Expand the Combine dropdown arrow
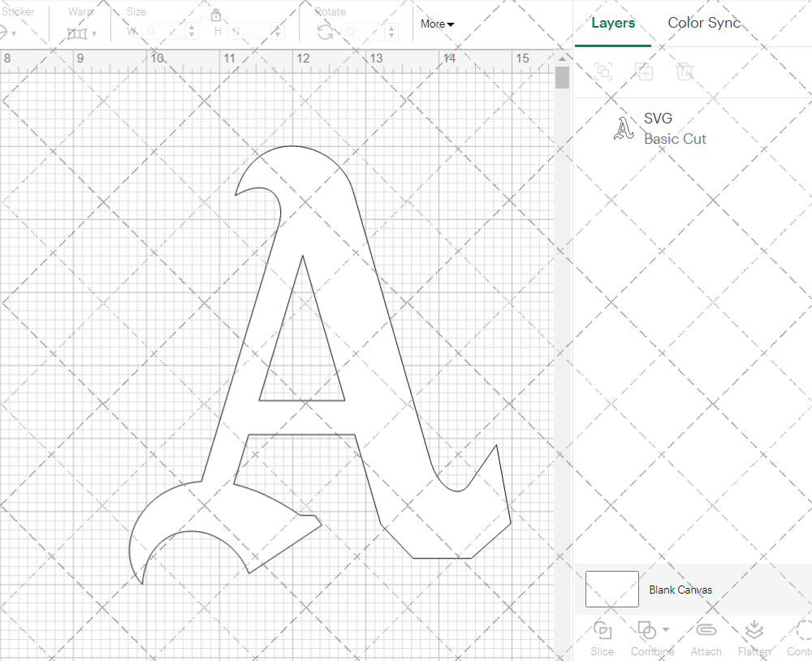 666,629
